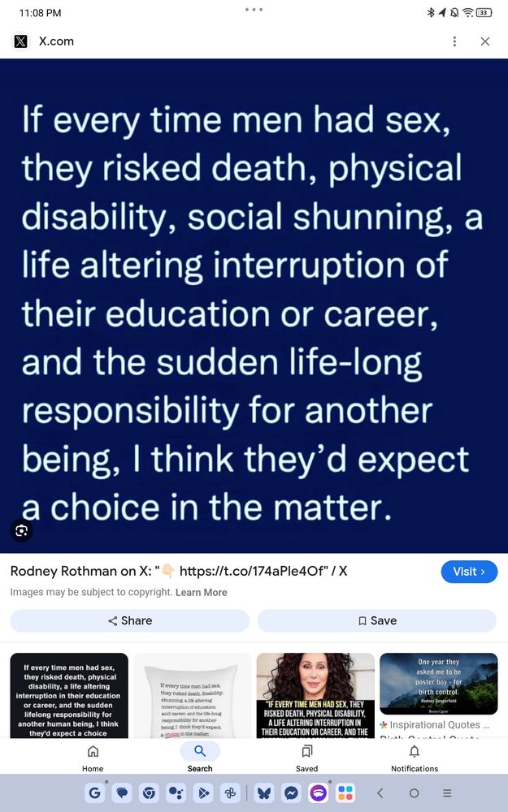Tap the Google Lens search icon

(x=21, y=530)
